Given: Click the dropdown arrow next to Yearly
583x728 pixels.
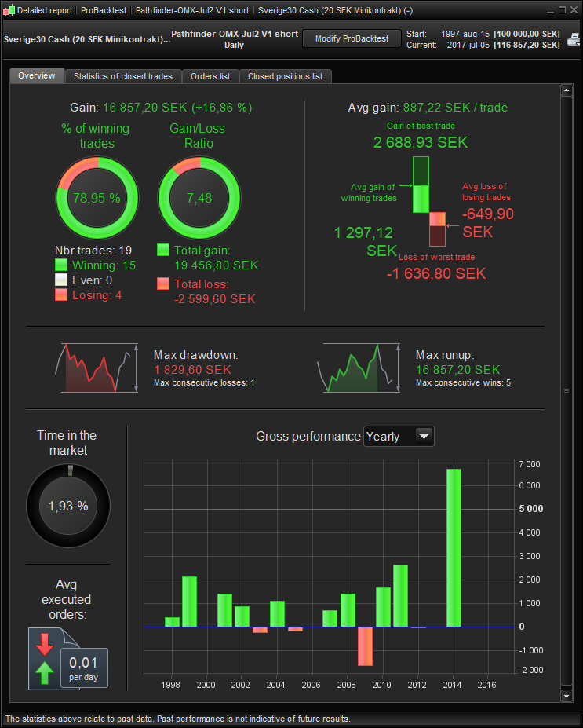Looking at the screenshot, I should [x=424, y=437].
